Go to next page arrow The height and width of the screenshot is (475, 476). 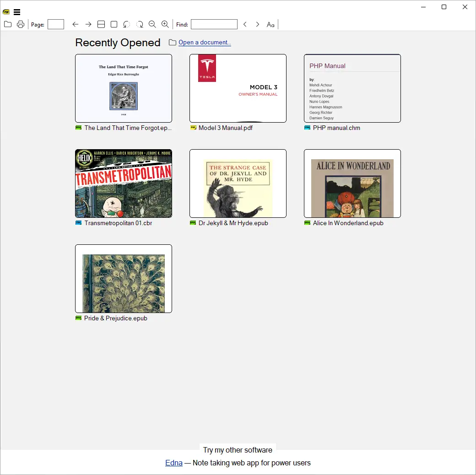(88, 24)
